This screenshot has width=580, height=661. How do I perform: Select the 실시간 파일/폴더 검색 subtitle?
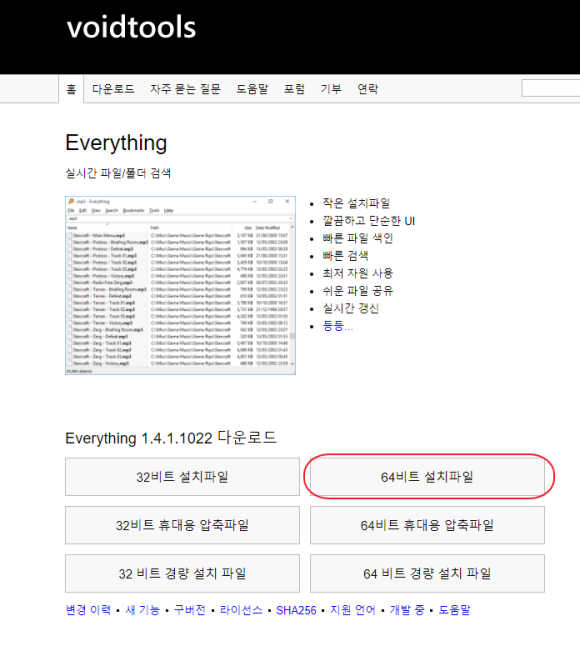(118, 173)
